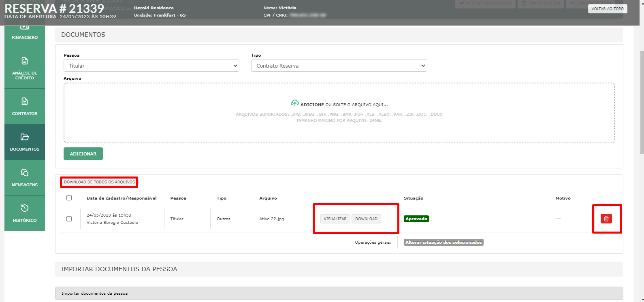Click the Importar documentos da pessoa section title
This screenshot has height=302, width=644.
pos(119,269)
